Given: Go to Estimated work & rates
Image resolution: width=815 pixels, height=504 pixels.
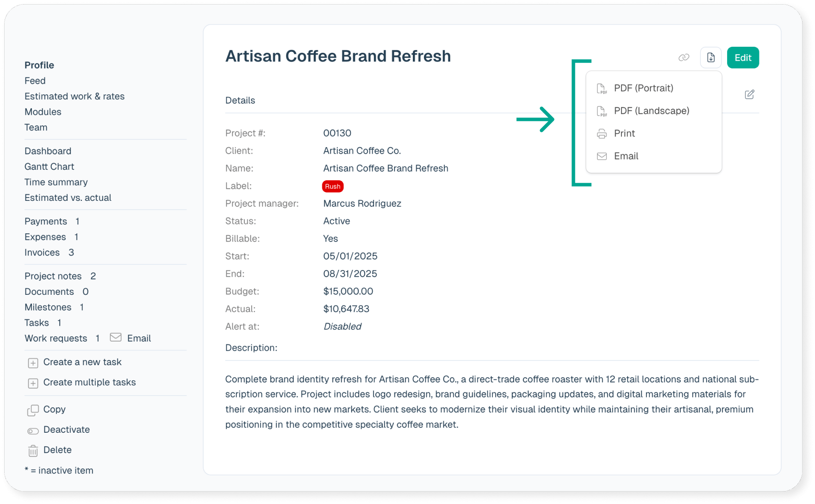Looking at the screenshot, I should (75, 96).
